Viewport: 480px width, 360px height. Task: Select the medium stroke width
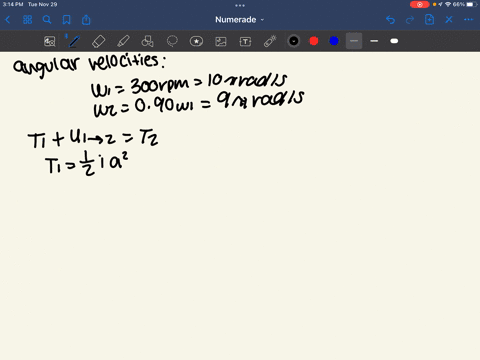[x=374, y=41]
